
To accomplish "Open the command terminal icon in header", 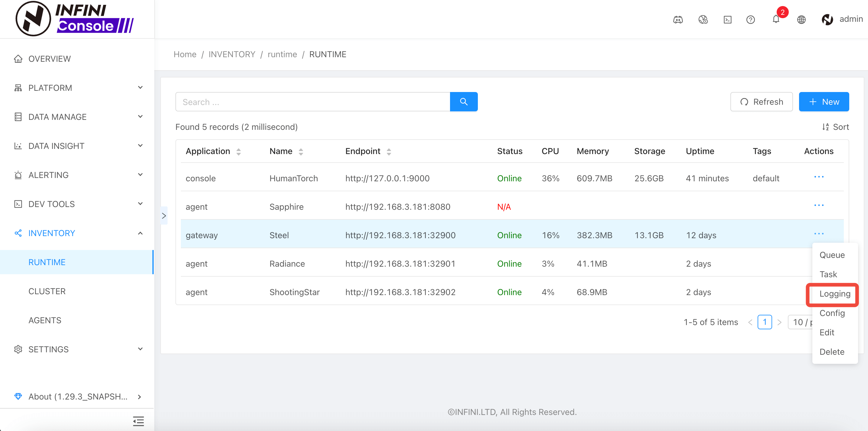I will coord(727,20).
